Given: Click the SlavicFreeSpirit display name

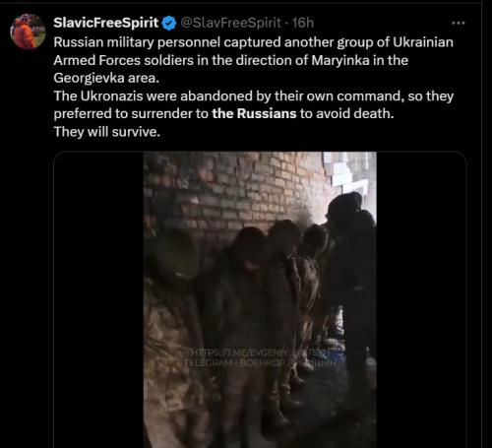Looking at the screenshot, I should tap(106, 23).
